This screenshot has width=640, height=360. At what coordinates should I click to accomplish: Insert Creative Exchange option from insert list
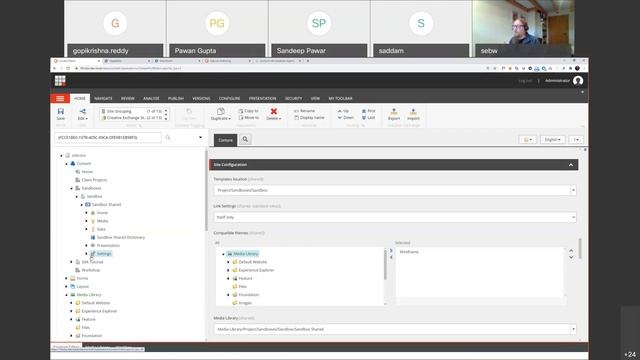click(x=131, y=118)
